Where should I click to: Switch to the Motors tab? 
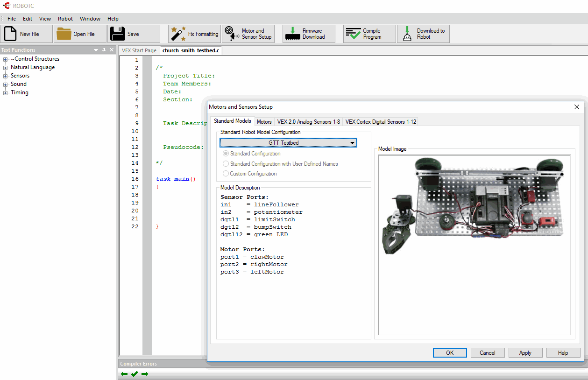click(264, 122)
